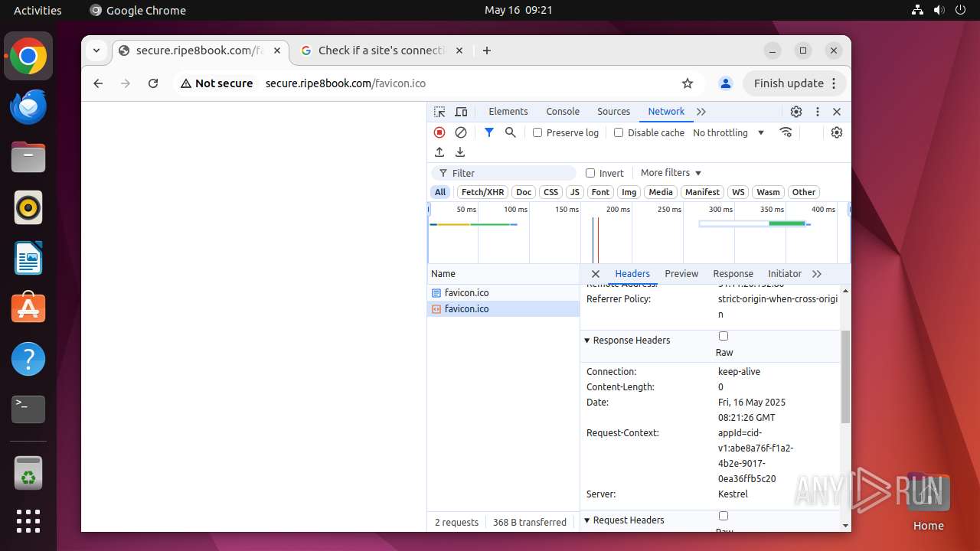This screenshot has height=551, width=980.
Task: Select the Img filter type
Action: coord(629,192)
